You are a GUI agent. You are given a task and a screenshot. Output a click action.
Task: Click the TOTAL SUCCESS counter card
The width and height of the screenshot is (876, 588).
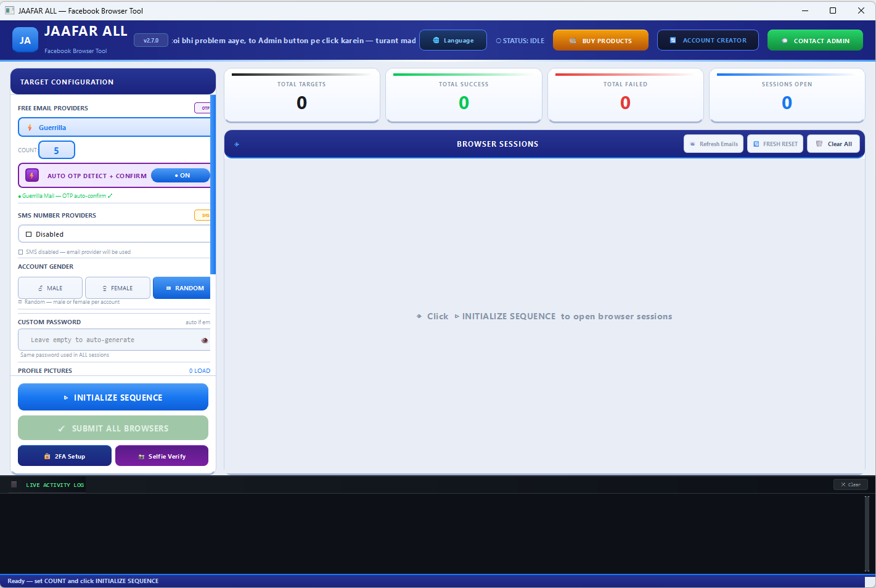coord(464,96)
